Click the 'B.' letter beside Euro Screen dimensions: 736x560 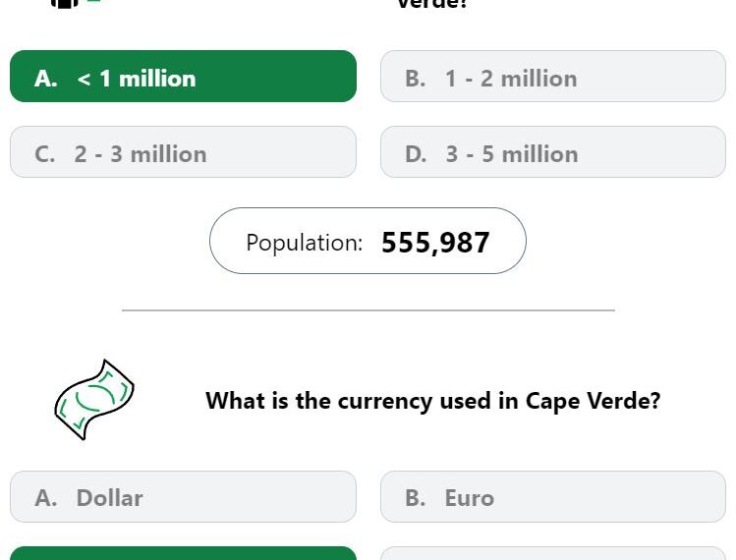[416, 497]
